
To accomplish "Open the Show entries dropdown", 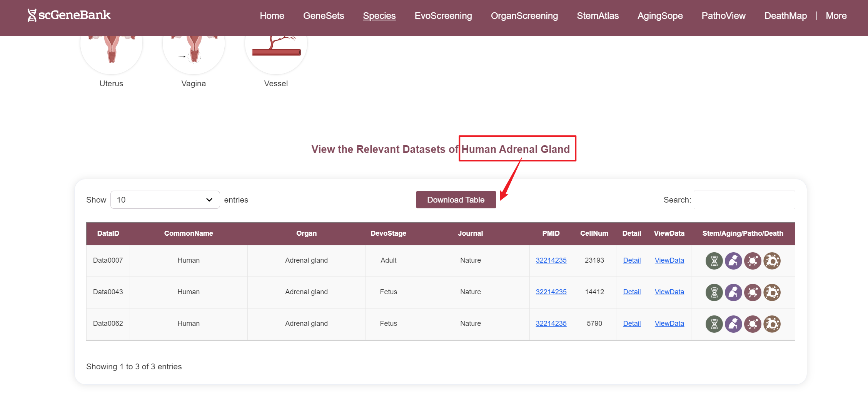I will [165, 200].
